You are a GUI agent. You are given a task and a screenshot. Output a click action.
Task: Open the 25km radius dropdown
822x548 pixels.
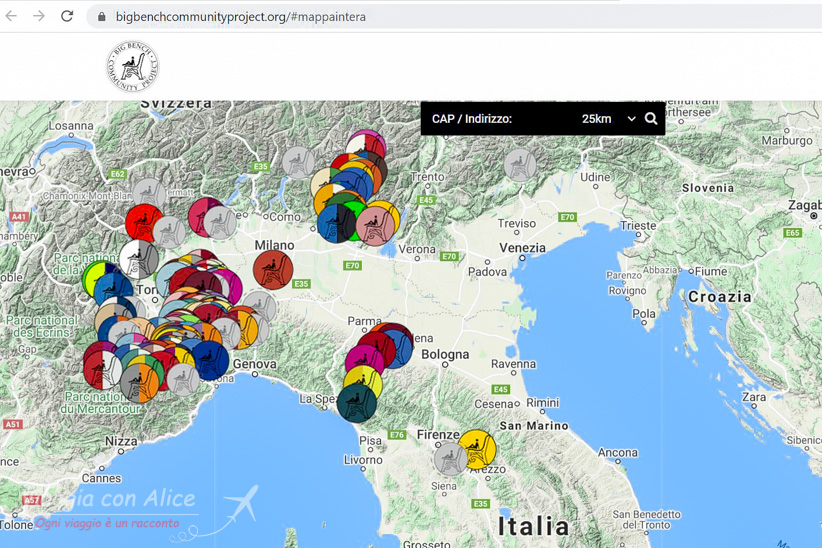pyautogui.click(x=608, y=119)
